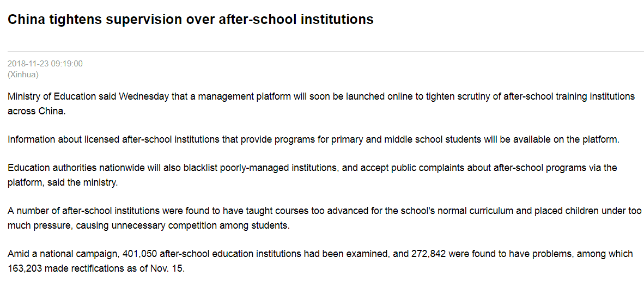Click the phrase "Amid a national campaign"
Screen dimensions: 644x300
63,254
